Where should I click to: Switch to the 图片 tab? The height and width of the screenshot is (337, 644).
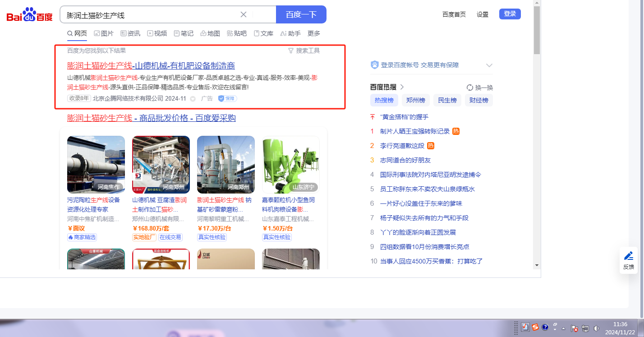tap(104, 33)
